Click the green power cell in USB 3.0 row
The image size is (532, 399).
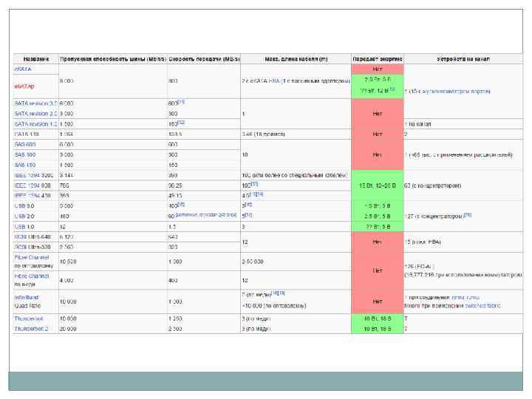pyautogui.click(x=378, y=206)
